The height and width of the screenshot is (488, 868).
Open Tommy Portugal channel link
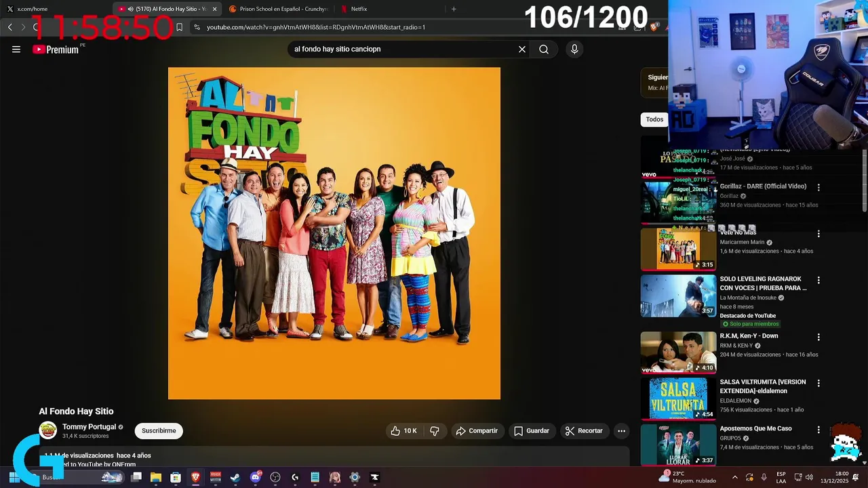(x=89, y=427)
